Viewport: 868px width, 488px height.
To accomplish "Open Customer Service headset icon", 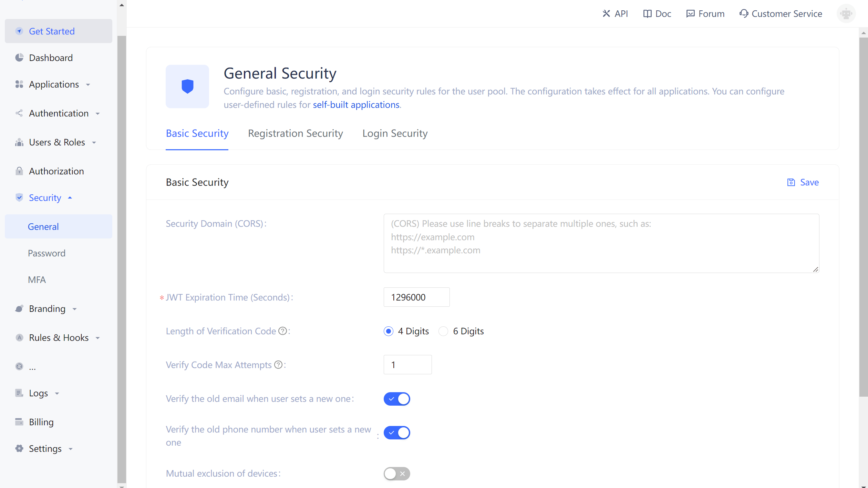I will coord(744,14).
